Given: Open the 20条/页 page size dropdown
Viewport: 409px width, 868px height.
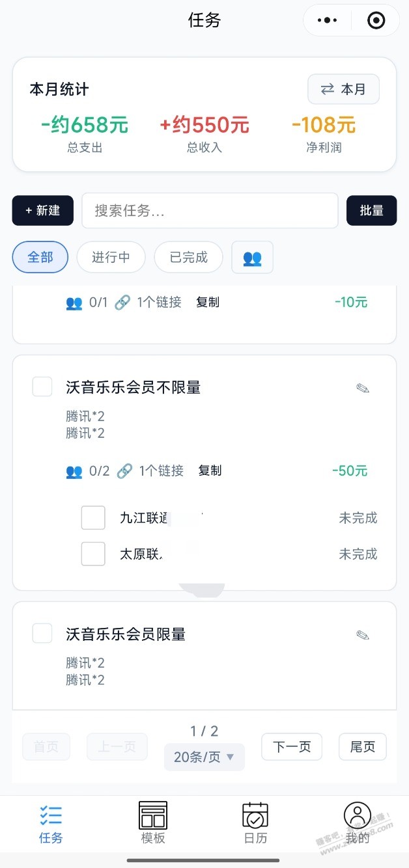Looking at the screenshot, I should click(204, 757).
